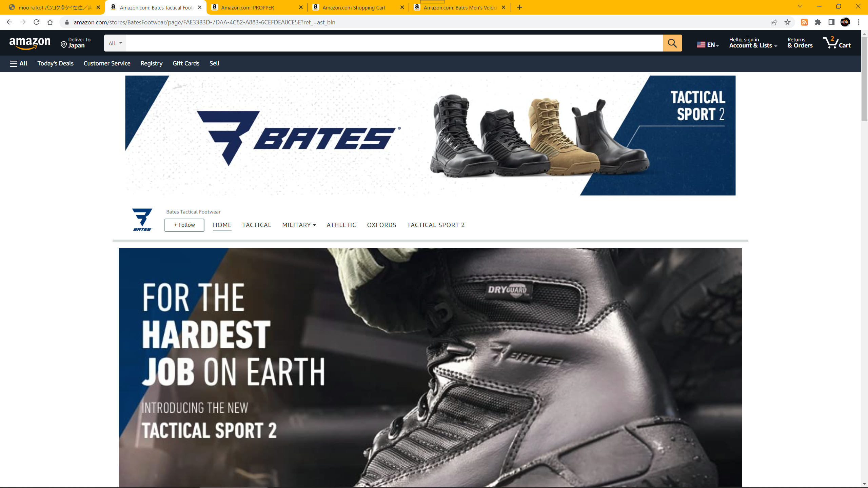Open the Registry link
Image resolution: width=868 pixels, height=488 pixels.
tap(151, 63)
